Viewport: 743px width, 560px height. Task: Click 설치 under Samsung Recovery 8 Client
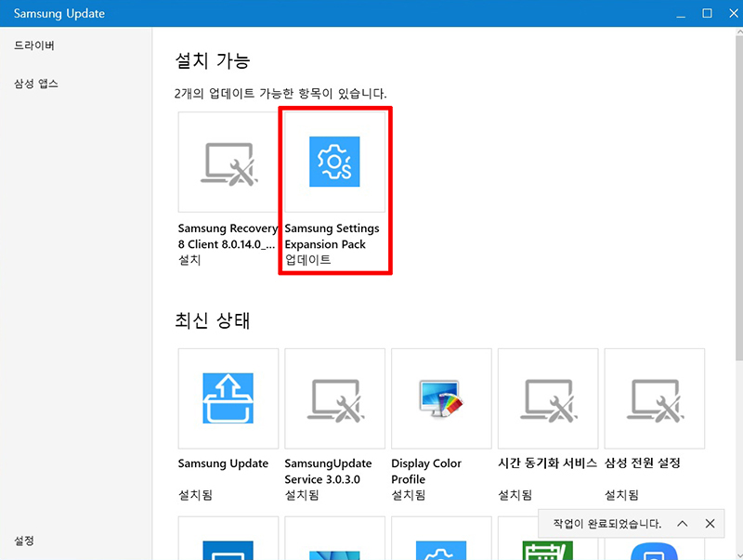pyautogui.click(x=189, y=260)
